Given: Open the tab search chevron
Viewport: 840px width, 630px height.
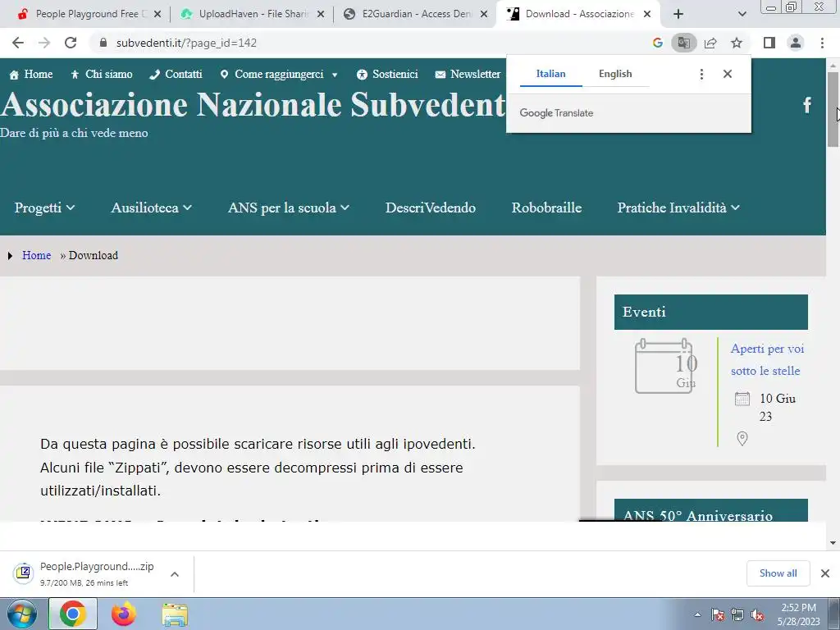Looking at the screenshot, I should coord(742,14).
